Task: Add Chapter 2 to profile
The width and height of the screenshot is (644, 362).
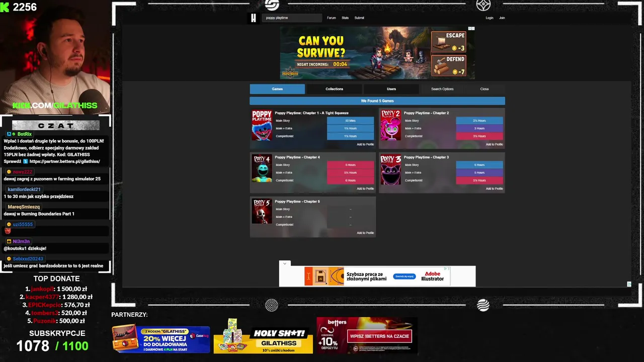Action: click(x=494, y=144)
